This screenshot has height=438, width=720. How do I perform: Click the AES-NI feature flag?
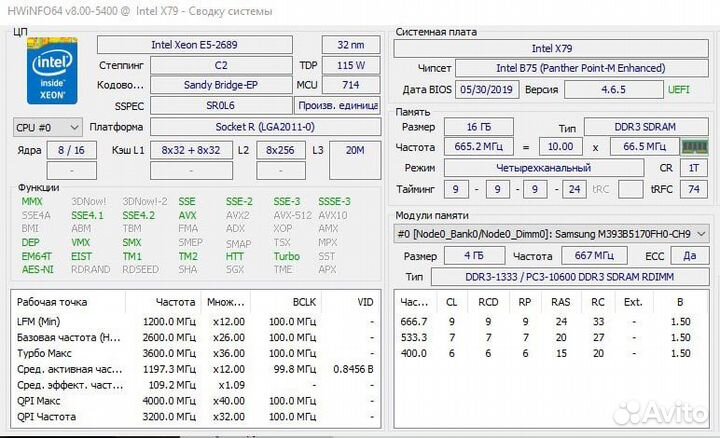pos(37,270)
